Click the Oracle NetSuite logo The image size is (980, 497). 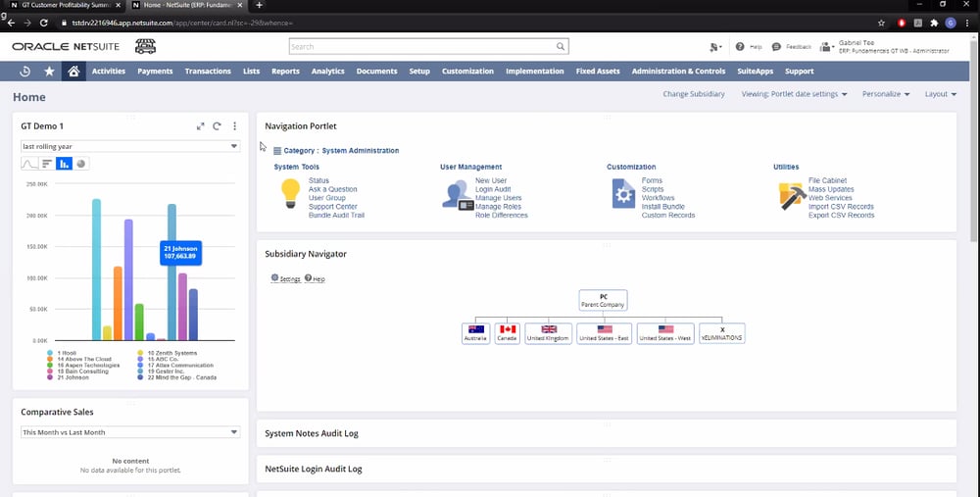pos(66,47)
